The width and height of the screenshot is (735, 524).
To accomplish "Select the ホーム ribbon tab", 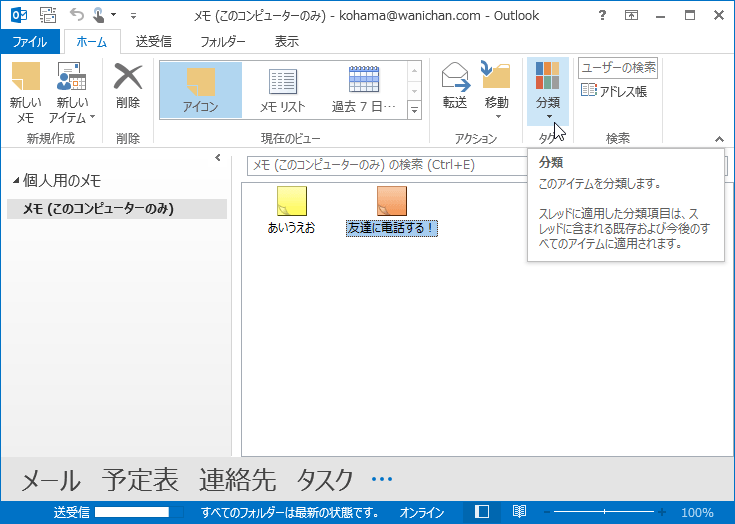I will click(92, 42).
